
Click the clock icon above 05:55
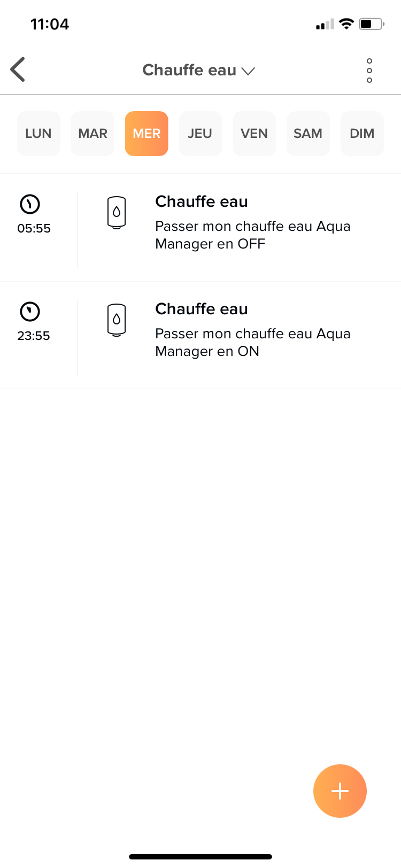[30, 204]
